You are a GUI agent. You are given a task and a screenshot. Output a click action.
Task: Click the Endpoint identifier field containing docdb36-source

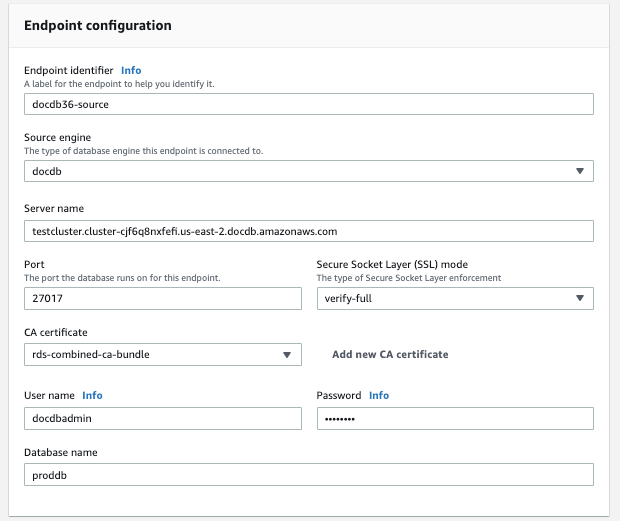pyautogui.click(x=308, y=105)
